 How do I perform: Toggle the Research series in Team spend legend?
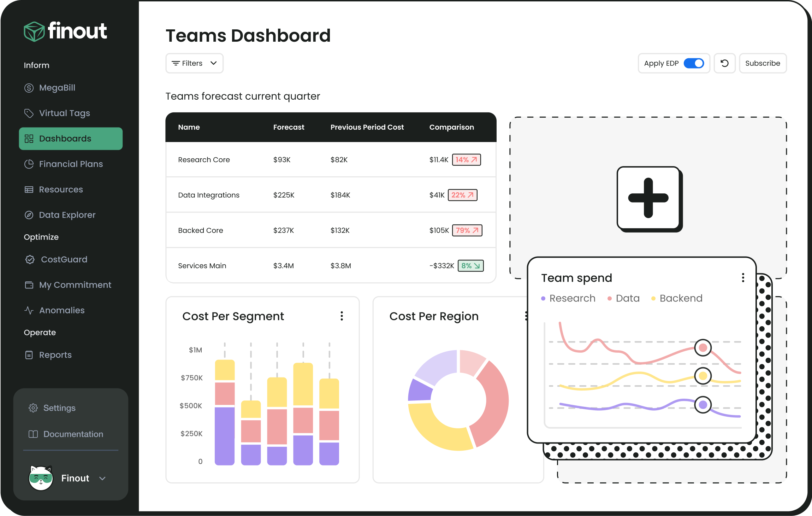pyautogui.click(x=568, y=298)
